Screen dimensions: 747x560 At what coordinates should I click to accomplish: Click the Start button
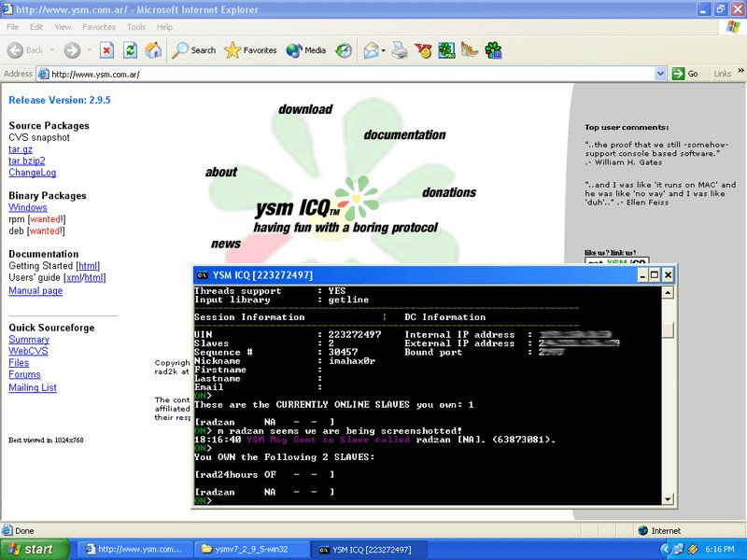(35, 550)
